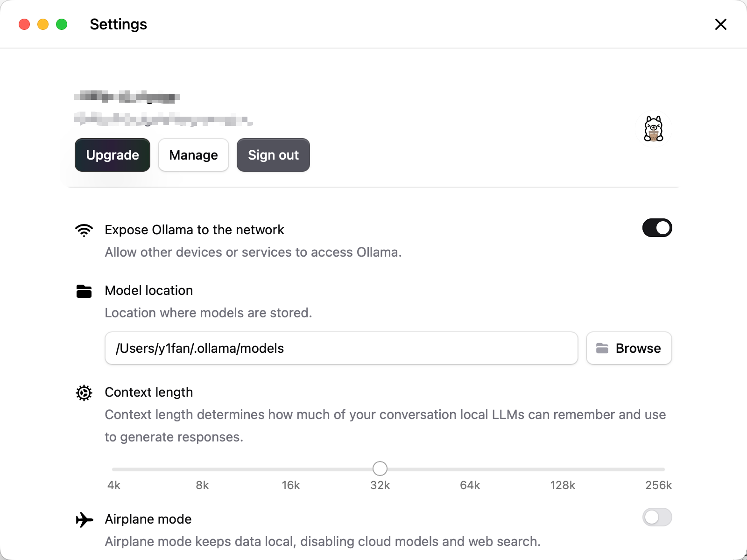
Task: Open the Manage account button
Action: (193, 155)
